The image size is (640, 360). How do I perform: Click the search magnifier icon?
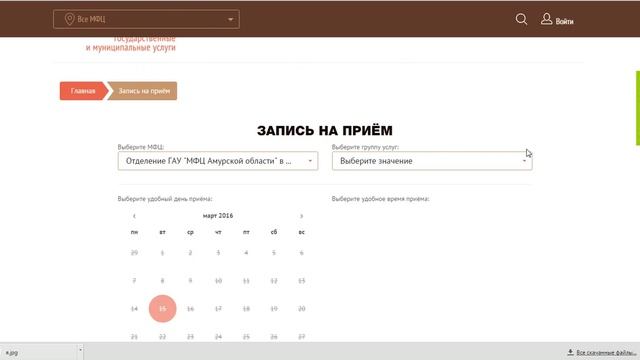coord(521,19)
